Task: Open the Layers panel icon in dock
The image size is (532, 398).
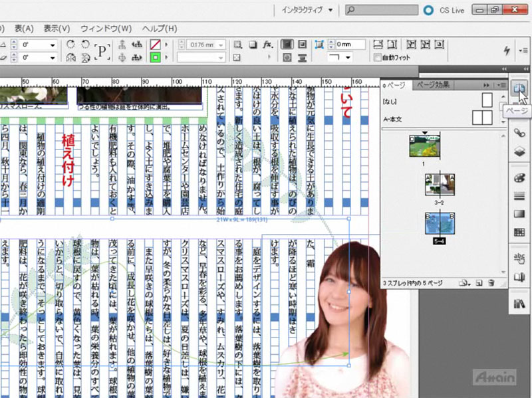Action: pyautogui.click(x=519, y=151)
